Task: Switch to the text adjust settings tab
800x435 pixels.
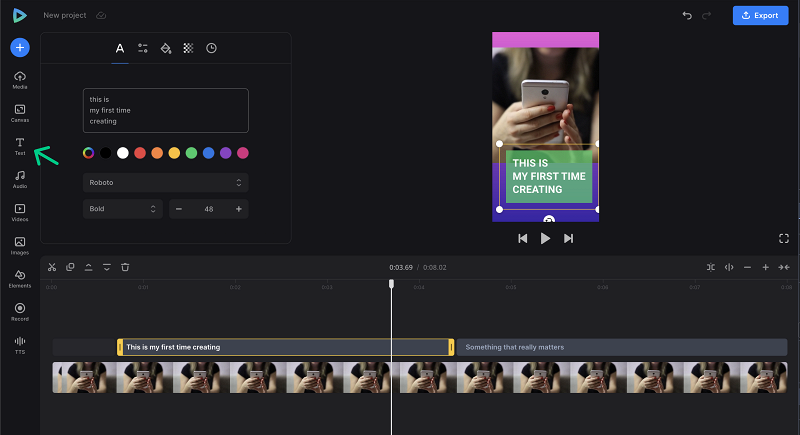Action: (143, 48)
